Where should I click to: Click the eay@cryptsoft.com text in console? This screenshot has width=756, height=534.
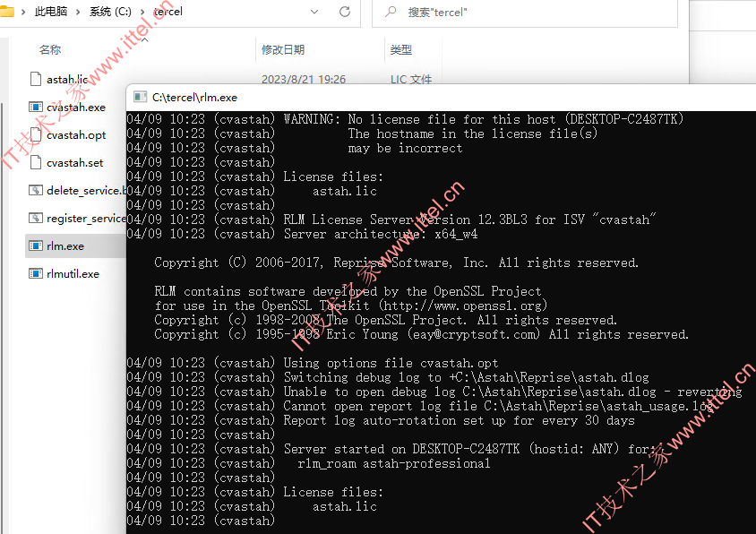(x=474, y=334)
